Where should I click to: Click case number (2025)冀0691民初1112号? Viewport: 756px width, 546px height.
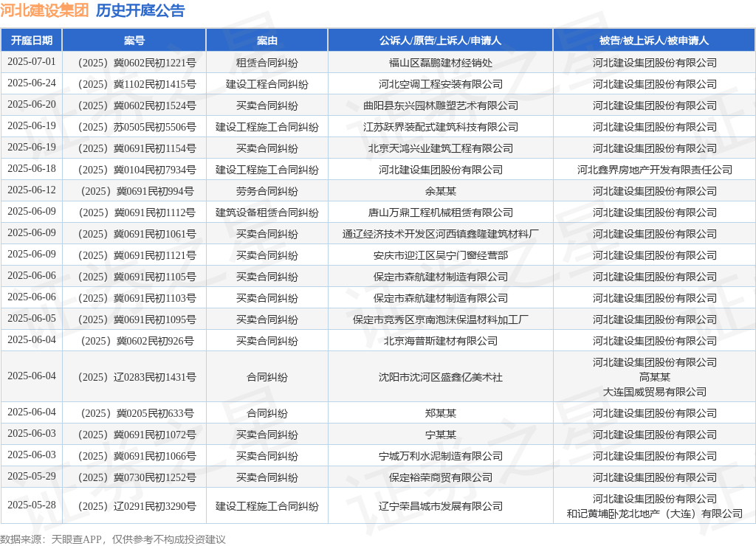(x=137, y=212)
